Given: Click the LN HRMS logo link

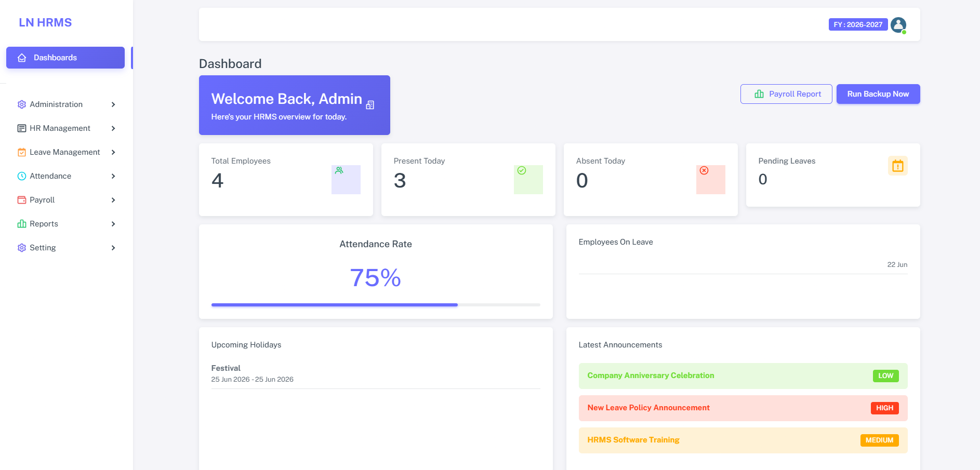Looking at the screenshot, I should (45, 23).
